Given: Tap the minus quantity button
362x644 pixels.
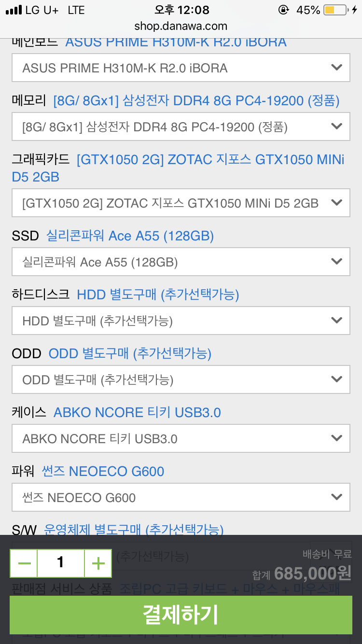Looking at the screenshot, I should 24,563.
